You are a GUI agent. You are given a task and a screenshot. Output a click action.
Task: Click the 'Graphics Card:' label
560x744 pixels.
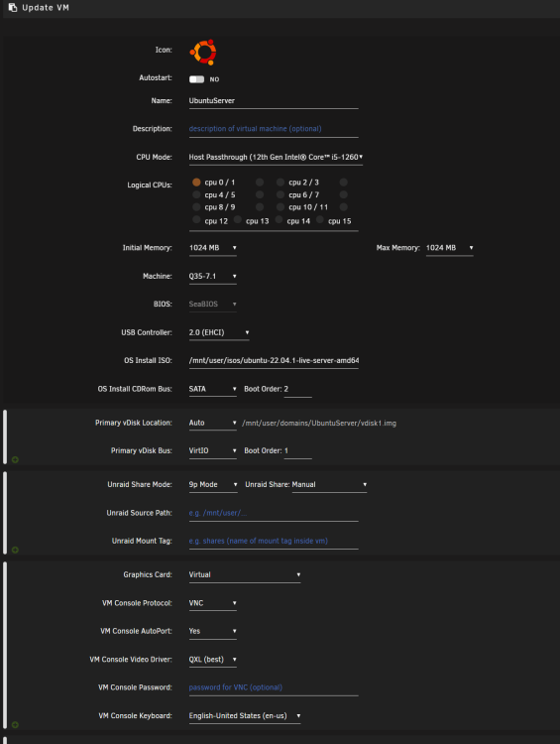148,574
